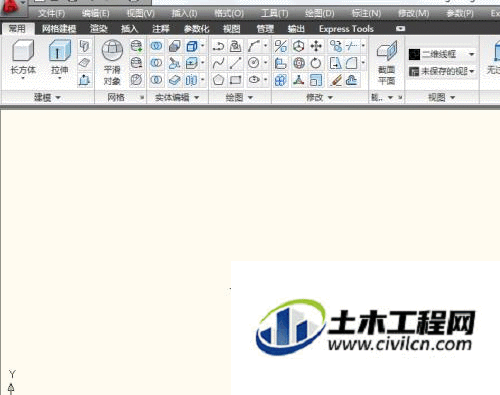Click the smooth less mesh icon
500x395 pixels.
coord(136,63)
